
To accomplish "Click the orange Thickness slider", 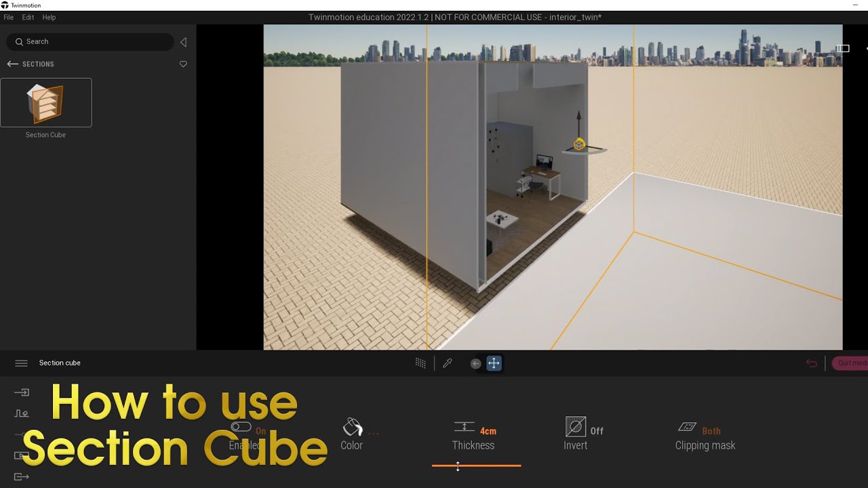I will coord(477,466).
